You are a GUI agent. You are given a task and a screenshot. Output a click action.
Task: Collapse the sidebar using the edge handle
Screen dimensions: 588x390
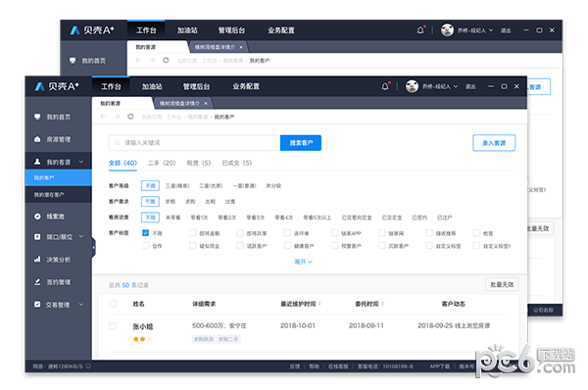tap(93, 248)
